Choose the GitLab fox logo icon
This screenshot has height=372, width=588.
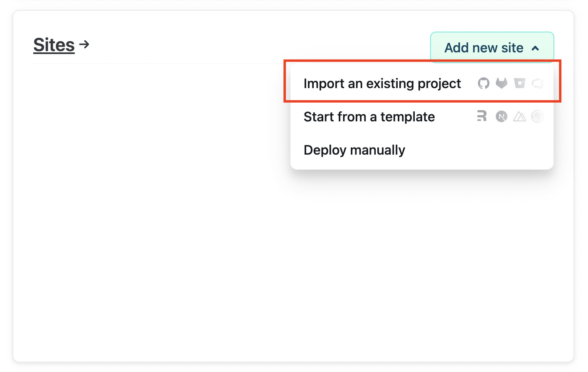pyautogui.click(x=502, y=83)
